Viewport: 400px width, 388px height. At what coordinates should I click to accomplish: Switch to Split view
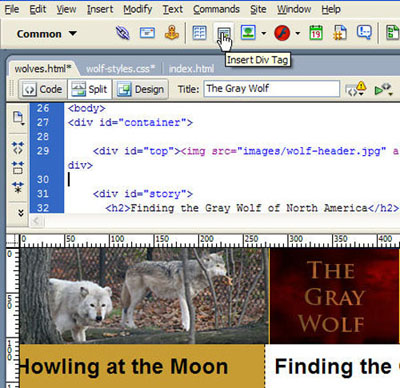[x=90, y=89]
